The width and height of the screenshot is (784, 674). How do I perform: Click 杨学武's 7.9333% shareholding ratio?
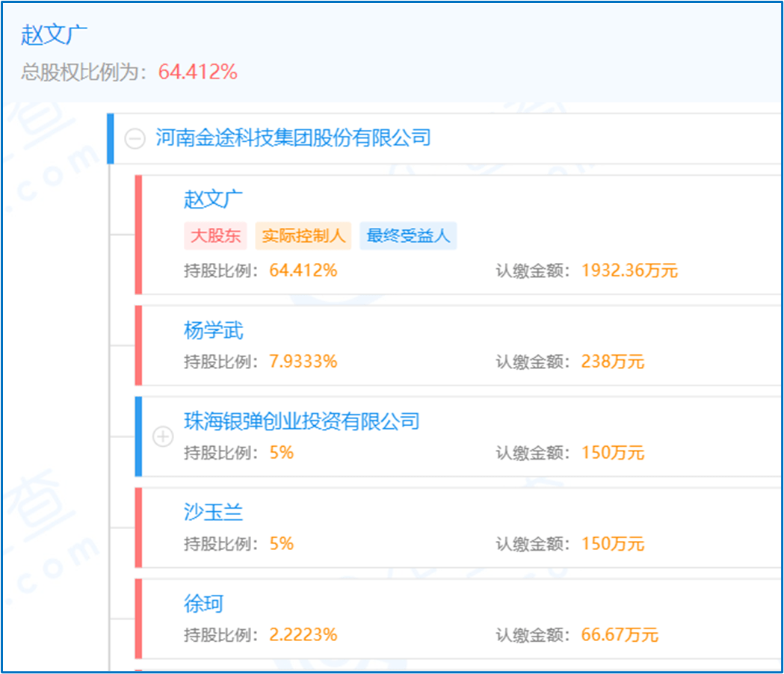tap(303, 362)
